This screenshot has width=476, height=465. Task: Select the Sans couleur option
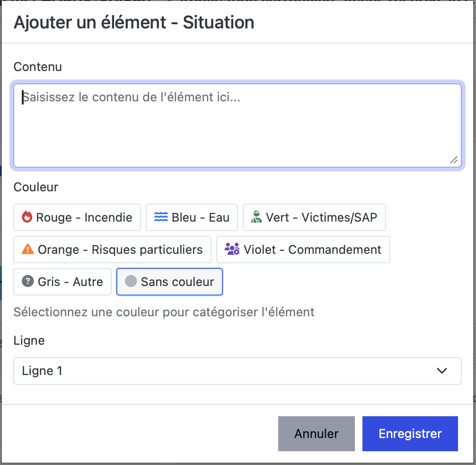click(x=169, y=282)
